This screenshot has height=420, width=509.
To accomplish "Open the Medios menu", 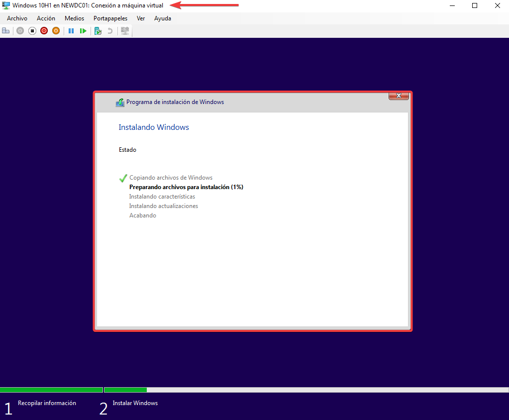I will point(74,18).
